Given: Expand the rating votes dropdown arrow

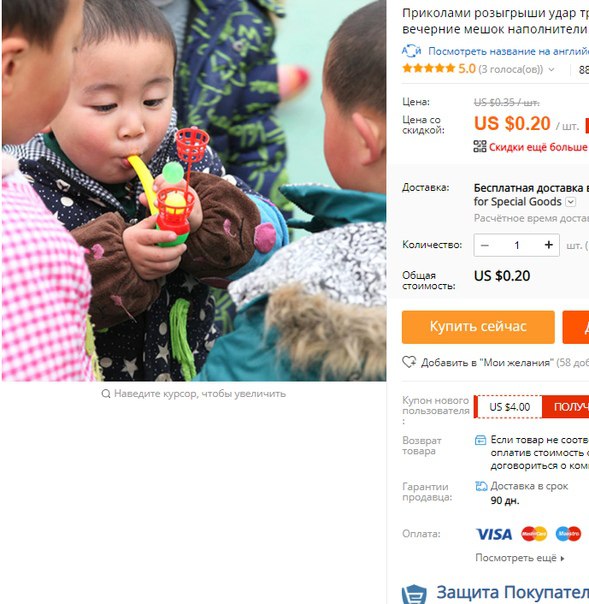Looking at the screenshot, I should point(551,70).
